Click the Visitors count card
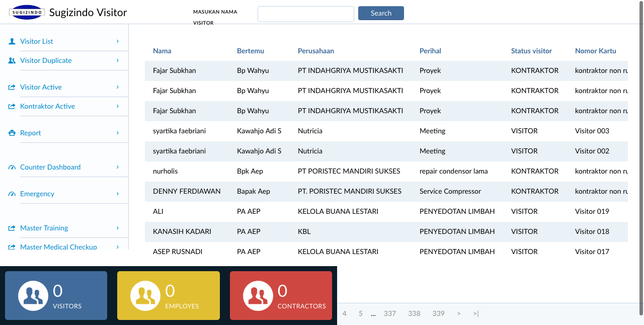This screenshot has height=325, width=644. click(56, 296)
